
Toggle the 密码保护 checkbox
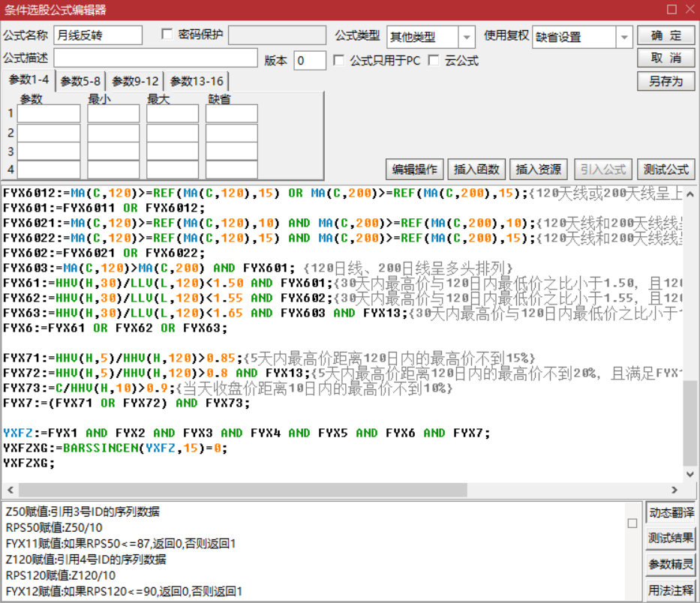tap(167, 34)
